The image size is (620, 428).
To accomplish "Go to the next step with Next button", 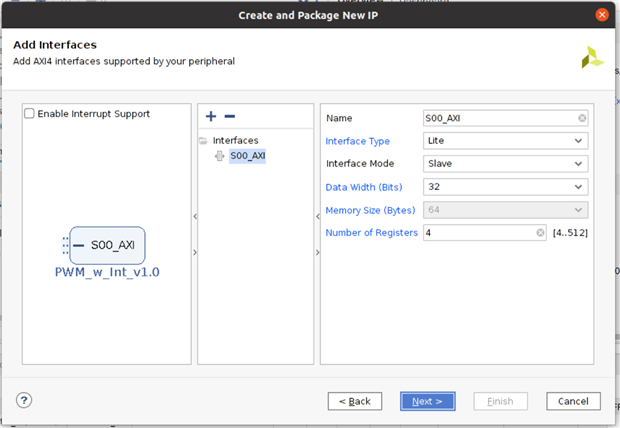I will click(x=428, y=401).
